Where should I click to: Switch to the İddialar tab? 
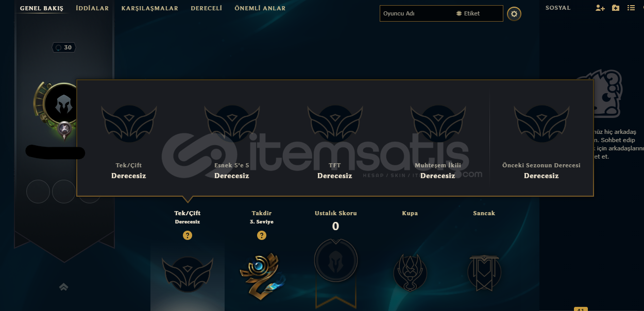click(92, 8)
